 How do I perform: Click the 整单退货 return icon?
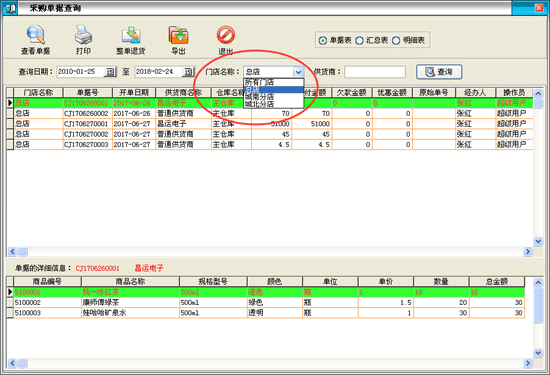131,35
